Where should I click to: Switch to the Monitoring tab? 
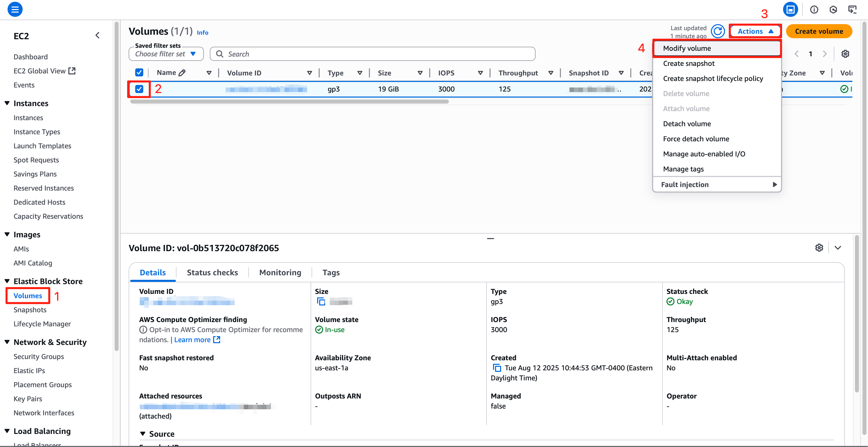(x=280, y=272)
